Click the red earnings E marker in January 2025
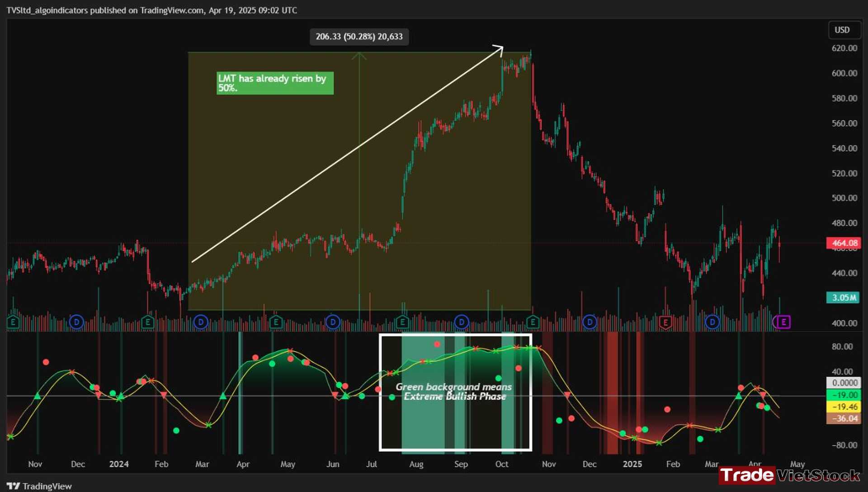Viewport: 868px width, 492px height. (665, 322)
